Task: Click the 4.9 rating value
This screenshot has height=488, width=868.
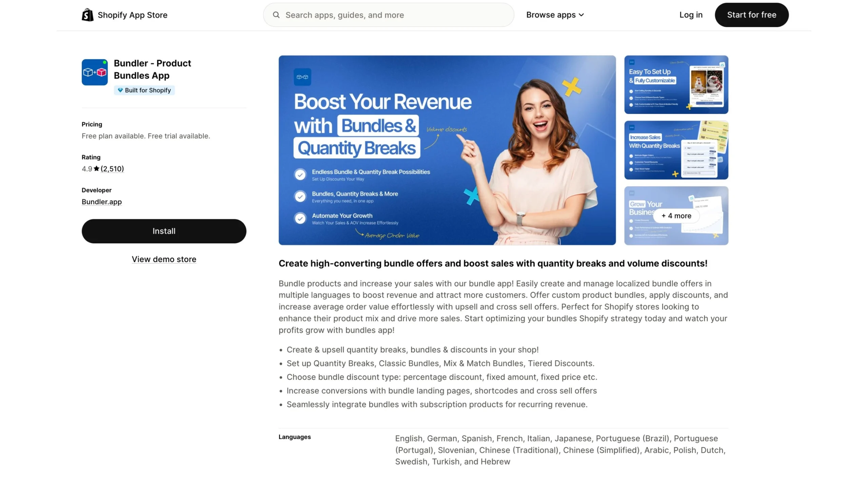Action: [87, 169]
